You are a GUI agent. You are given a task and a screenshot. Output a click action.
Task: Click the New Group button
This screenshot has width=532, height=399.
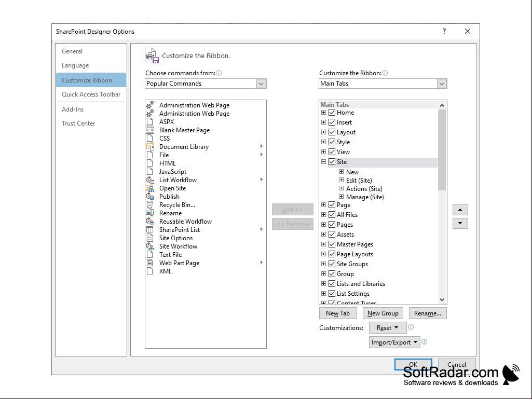(x=383, y=313)
